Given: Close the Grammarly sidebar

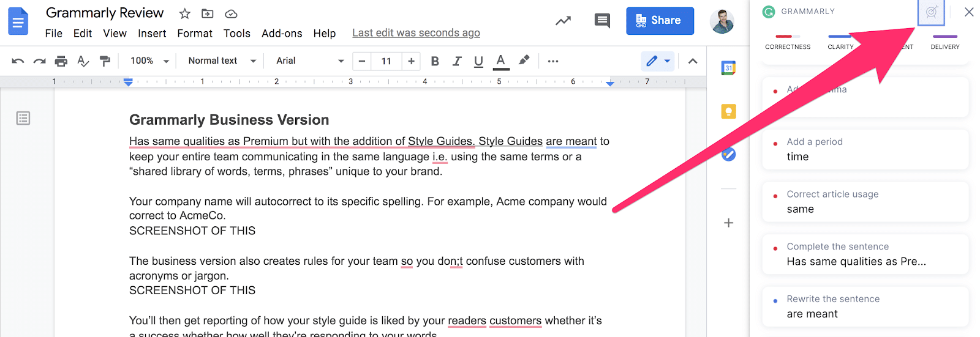Looking at the screenshot, I should pos(968,12).
